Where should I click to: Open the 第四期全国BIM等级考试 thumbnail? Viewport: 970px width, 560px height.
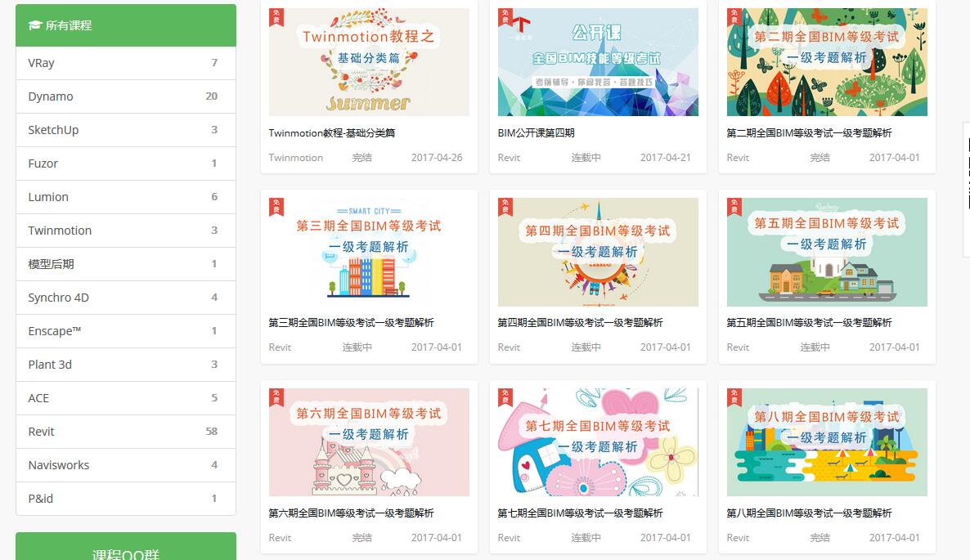tap(598, 252)
